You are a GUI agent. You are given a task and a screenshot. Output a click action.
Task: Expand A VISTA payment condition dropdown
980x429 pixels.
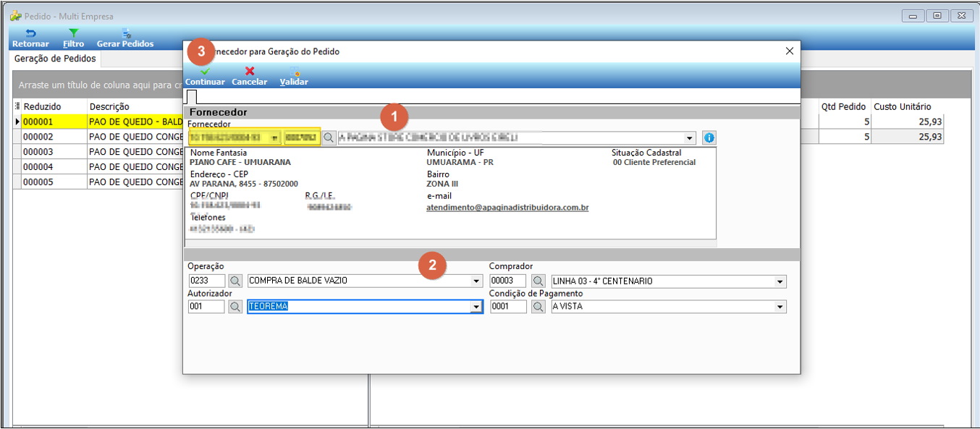pyautogui.click(x=780, y=306)
